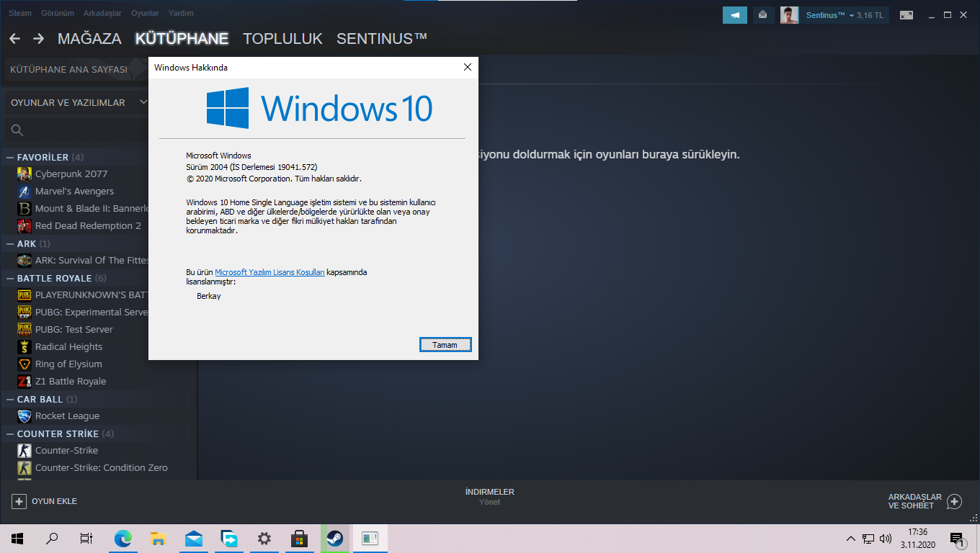Image resolution: width=980 pixels, height=553 pixels.
Task: Select the Z1 Battle Royale icon
Action: pyautogui.click(x=24, y=382)
